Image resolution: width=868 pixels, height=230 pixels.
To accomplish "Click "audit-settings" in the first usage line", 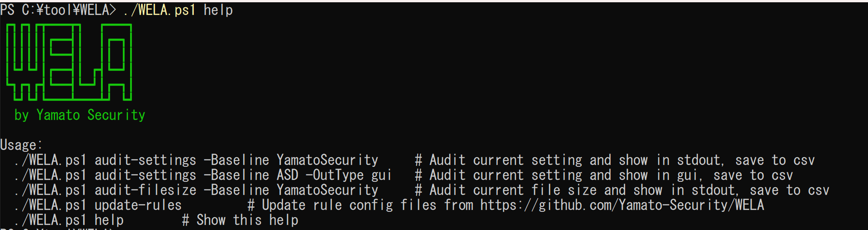I will pos(145,160).
